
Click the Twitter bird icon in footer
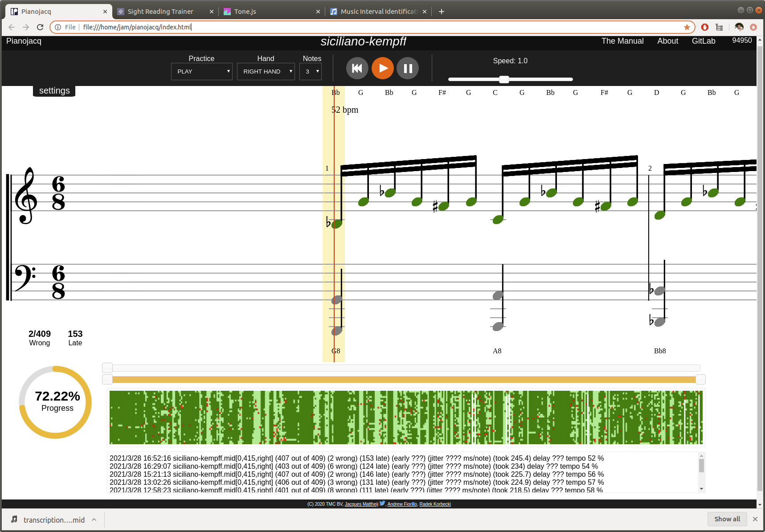pos(382,503)
